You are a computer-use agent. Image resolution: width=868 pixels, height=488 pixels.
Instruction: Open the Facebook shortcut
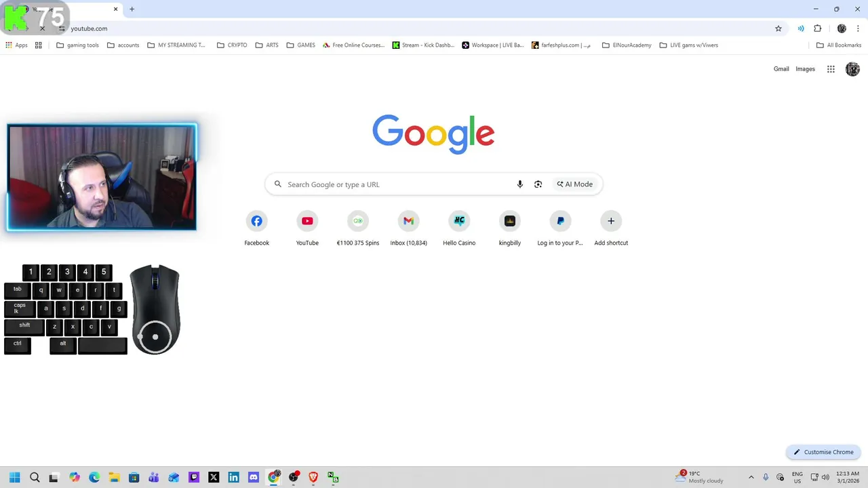(x=256, y=228)
